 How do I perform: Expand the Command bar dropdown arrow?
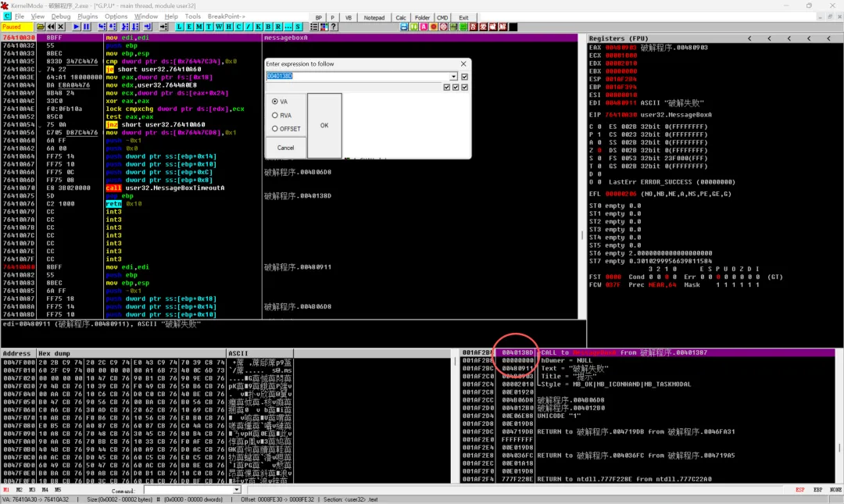point(236,490)
